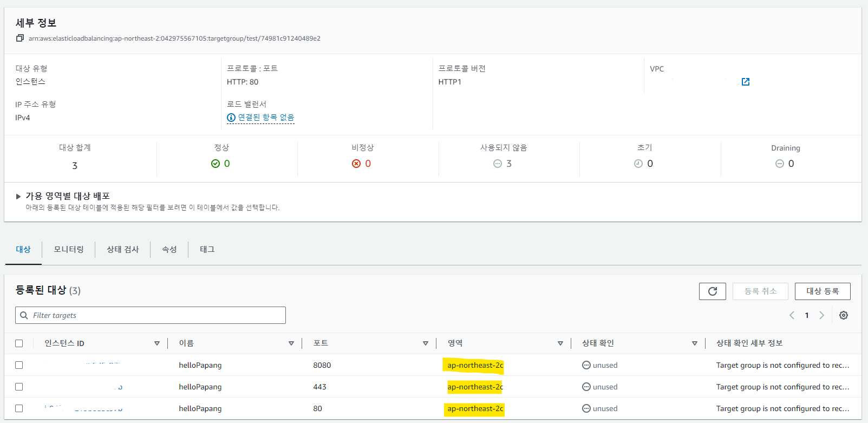Screen dimensions: 868x423
Task: Go to next page arrow
Action: coord(821,315)
